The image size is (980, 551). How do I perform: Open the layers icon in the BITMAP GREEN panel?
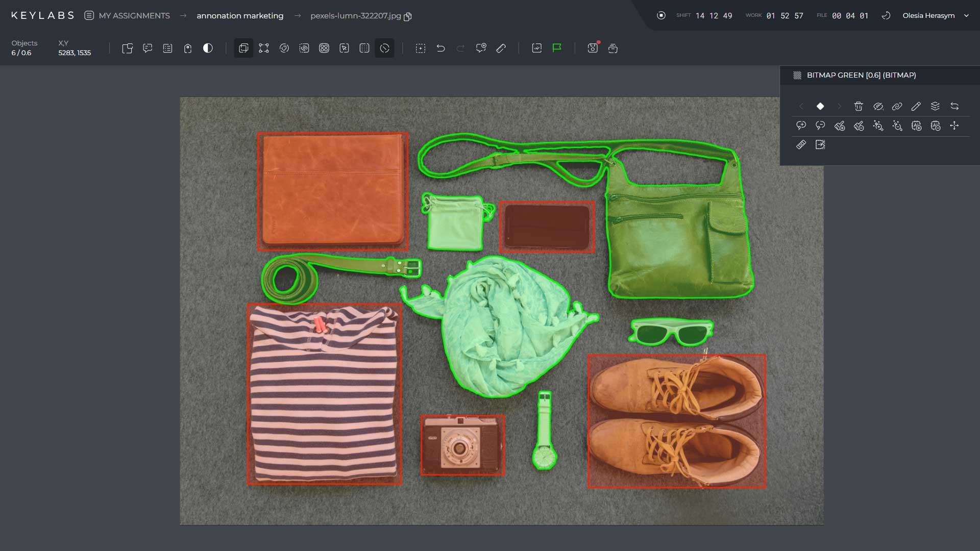click(935, 107)
